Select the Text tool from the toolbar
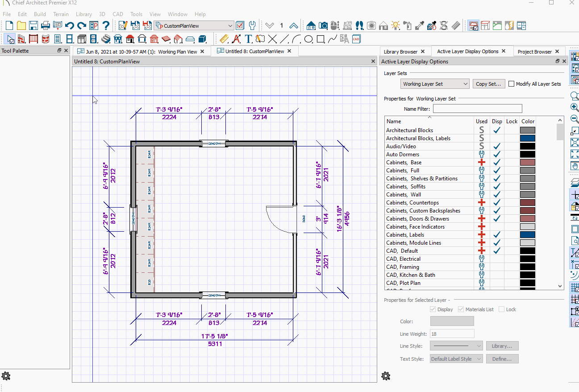The width and height of the screenshot is (579, 392). pyautogui.click(x=249, y=39)
